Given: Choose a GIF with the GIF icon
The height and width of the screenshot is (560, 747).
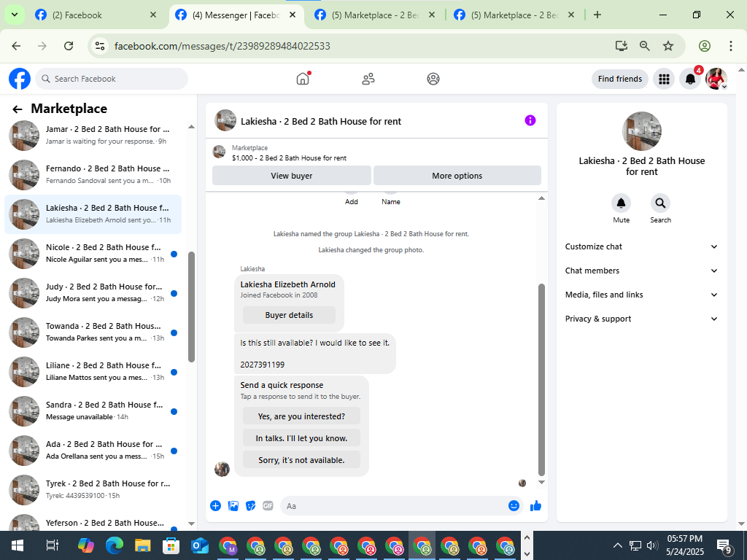Looking at the screenshot, I should tap(268, 506).
